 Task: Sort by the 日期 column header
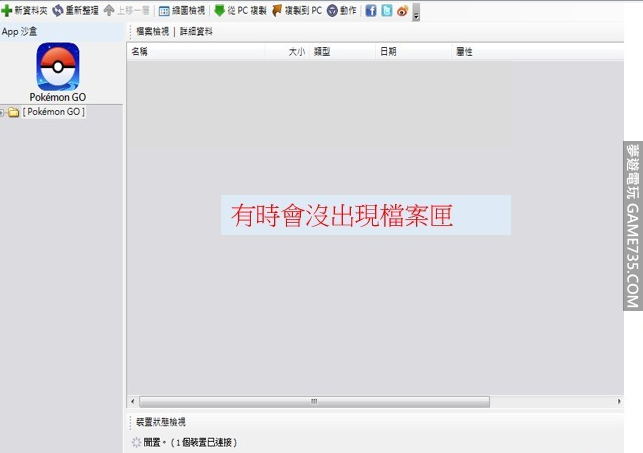(x=414, y=52)
